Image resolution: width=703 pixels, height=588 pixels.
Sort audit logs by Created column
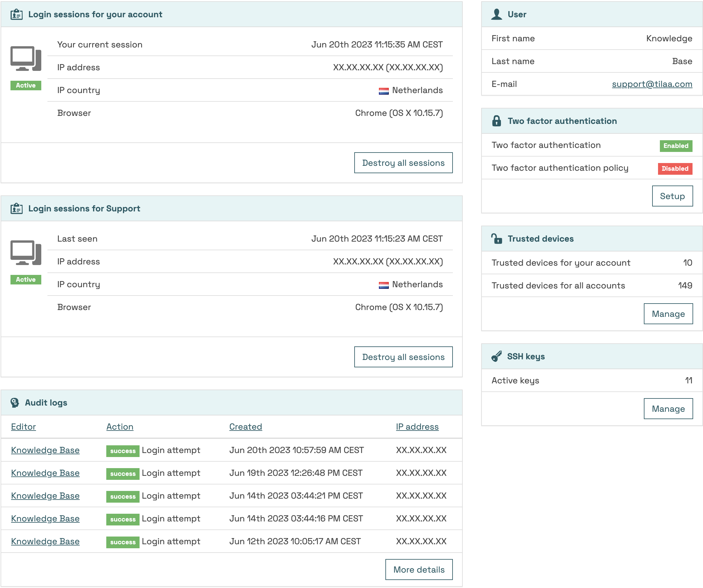pos(246,427)
